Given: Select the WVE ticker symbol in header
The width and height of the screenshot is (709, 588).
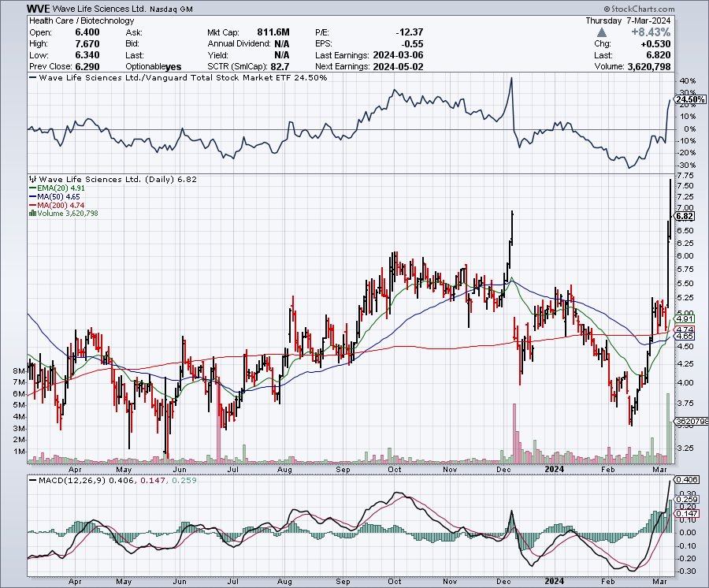Looking at the screenshot, I should (x=40, y=9).
